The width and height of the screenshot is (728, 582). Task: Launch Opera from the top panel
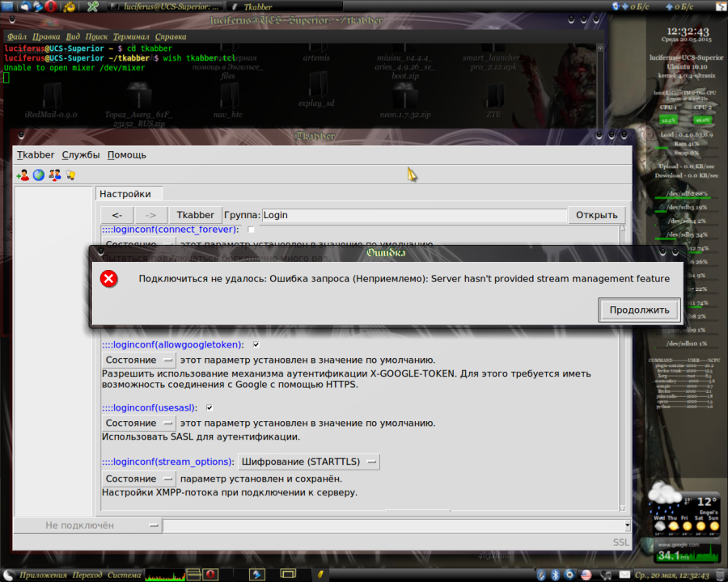tap(50, 6)
